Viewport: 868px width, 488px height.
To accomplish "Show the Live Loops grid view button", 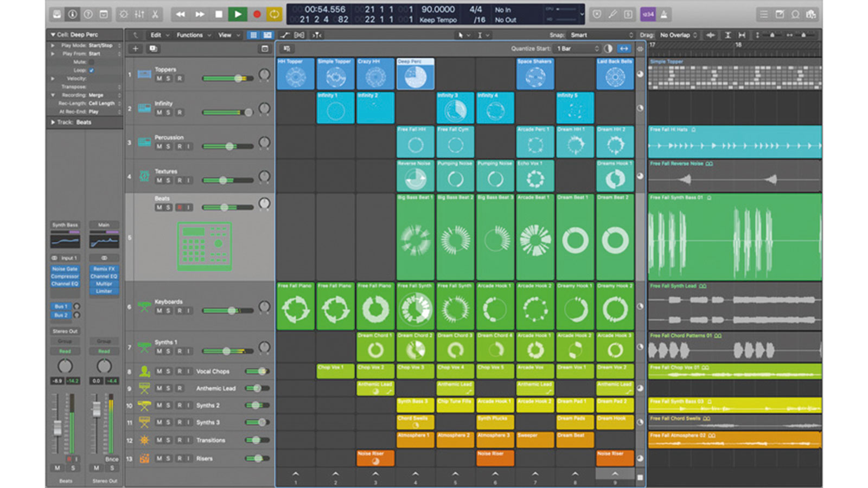I will pos(253,35).
